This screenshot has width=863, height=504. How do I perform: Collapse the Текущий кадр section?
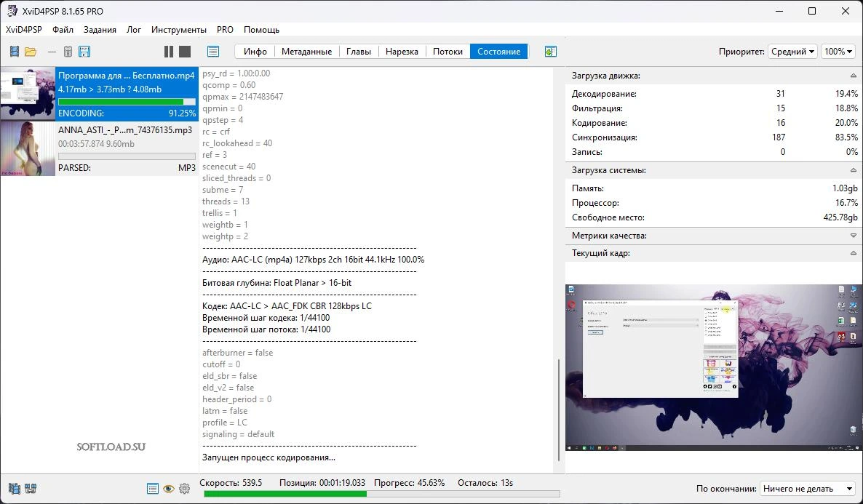coord(853,253)
